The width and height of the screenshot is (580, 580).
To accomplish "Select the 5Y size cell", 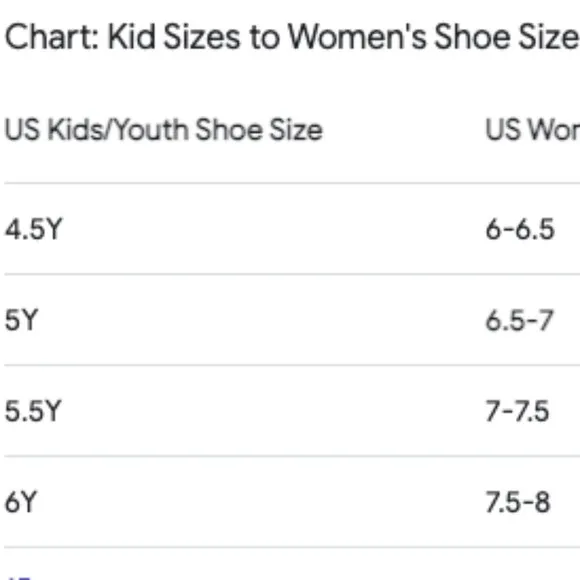I will point(21,320).
